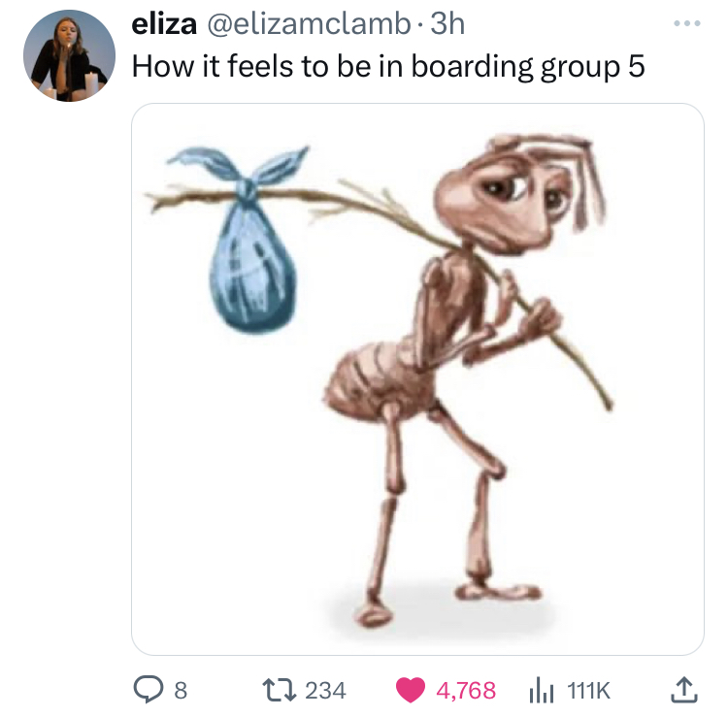
Task: Click the display name eliza
Action: coord(164,24)
